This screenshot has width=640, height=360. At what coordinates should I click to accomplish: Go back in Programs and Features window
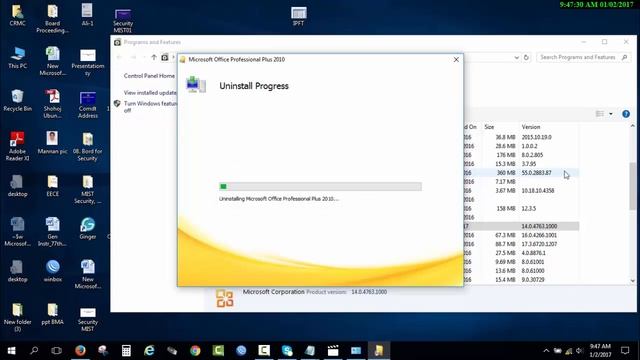pyautogui.click(x=119, y=58)
